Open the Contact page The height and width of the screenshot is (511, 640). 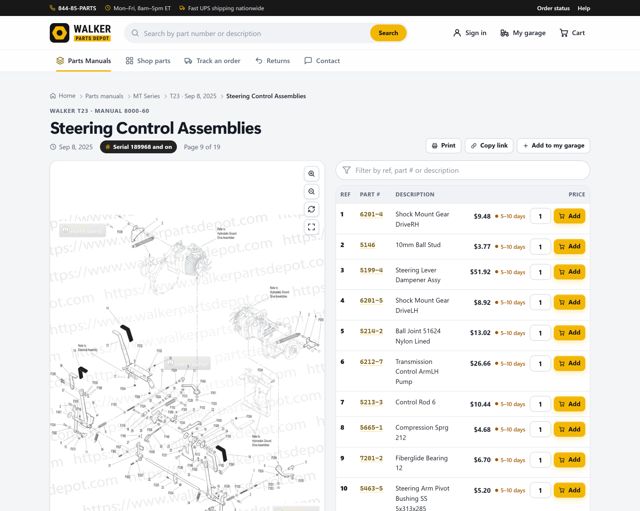(322, 61)
